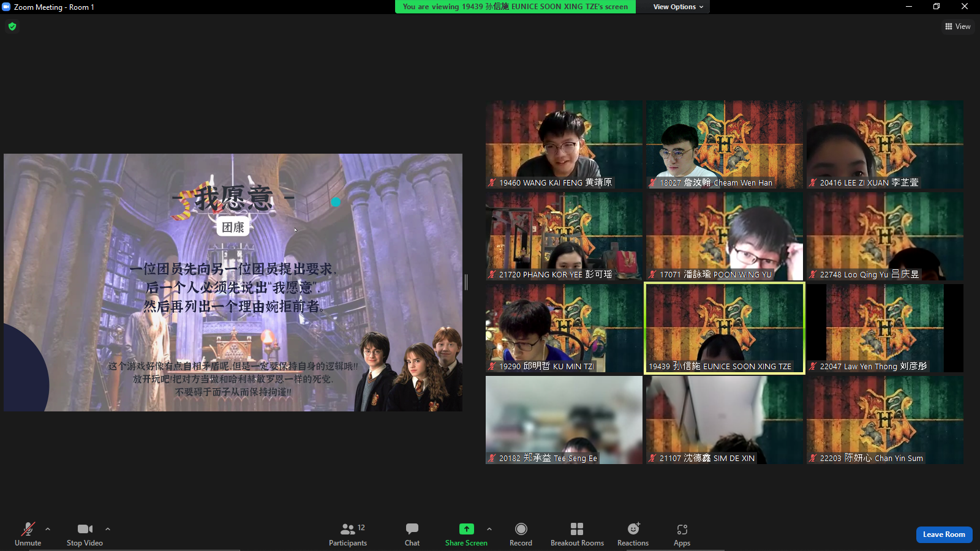Select POON WING YU's video tile

(x=725, y=236)
